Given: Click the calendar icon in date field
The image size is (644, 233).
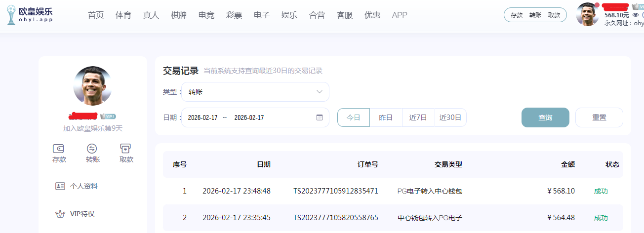Looking at the screenshot, I should pos(319,117).
